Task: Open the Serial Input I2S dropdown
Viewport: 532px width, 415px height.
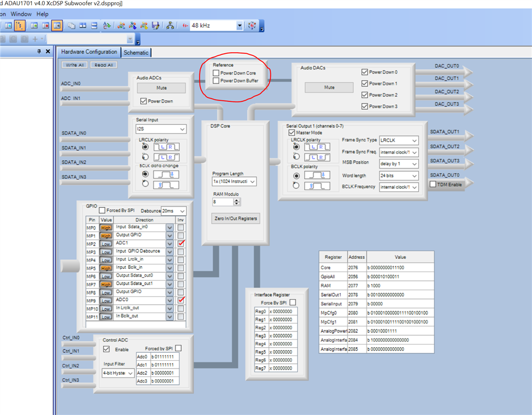Action: (182, 129)
